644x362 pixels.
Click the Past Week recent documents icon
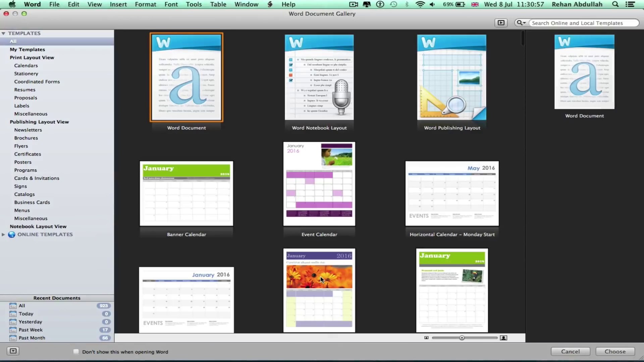(x=13, y=330)
